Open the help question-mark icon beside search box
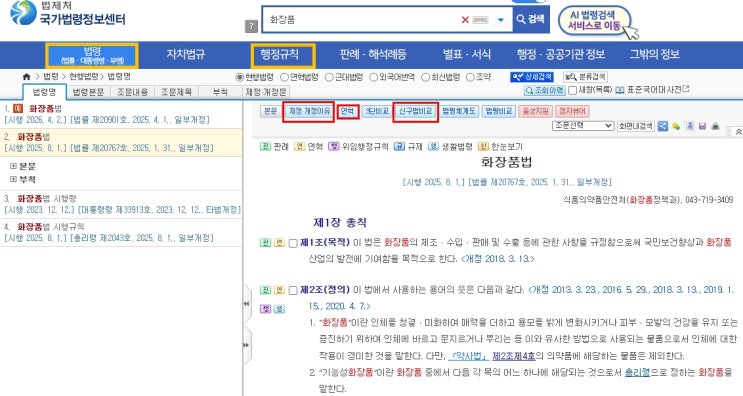This screenshot has height=396, width=743. point(251,27)
